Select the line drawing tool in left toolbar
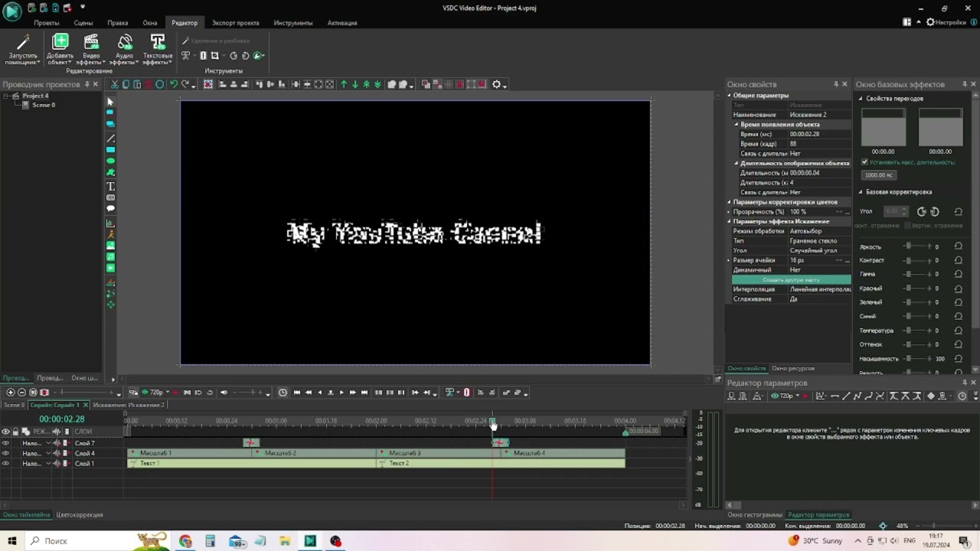This screenshot has height=551, width=980. 110,139
